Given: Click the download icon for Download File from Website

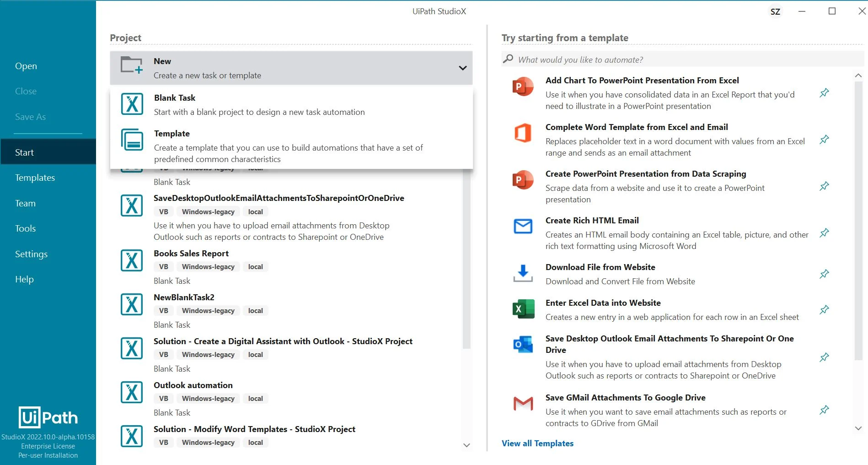Looking at the screenshot, I should pyautogui.click(x=523, y=273).
